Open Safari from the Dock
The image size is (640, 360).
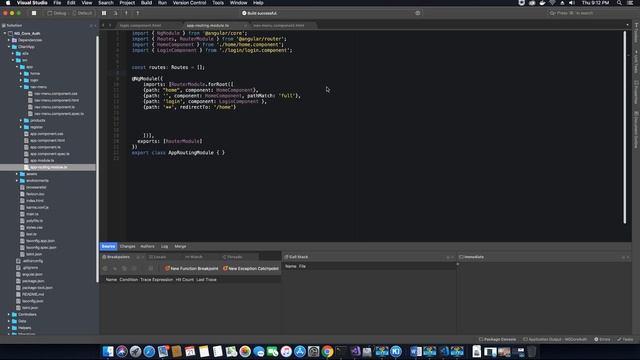tap(149, 351)
